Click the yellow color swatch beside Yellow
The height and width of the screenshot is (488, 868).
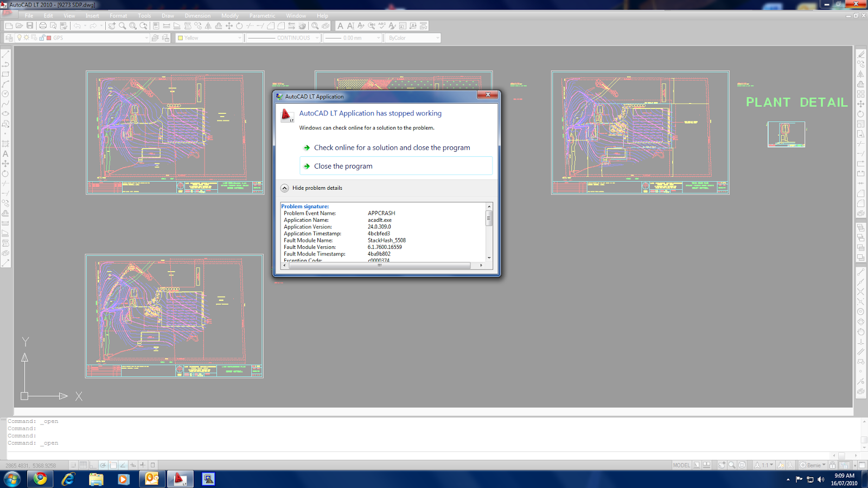181,38
